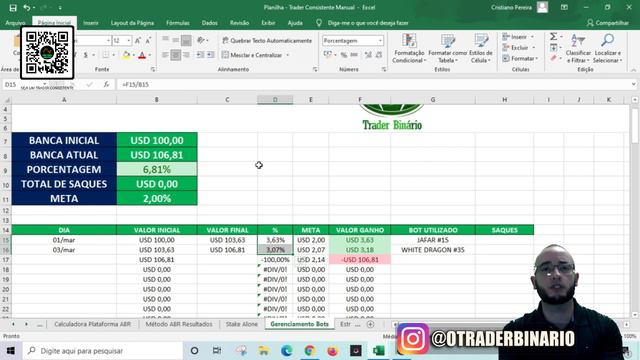
Task: Apply percent style
Action: (x=344, y=55)
